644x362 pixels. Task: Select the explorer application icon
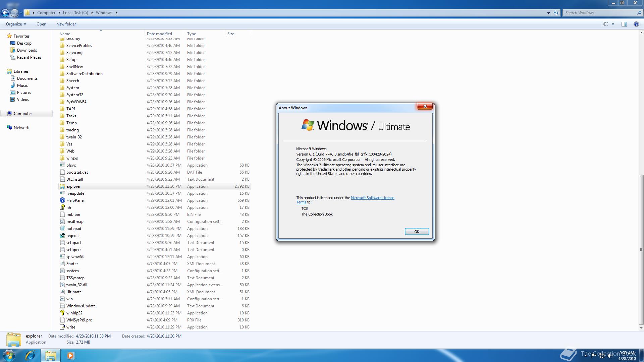(x=62, y=186)
